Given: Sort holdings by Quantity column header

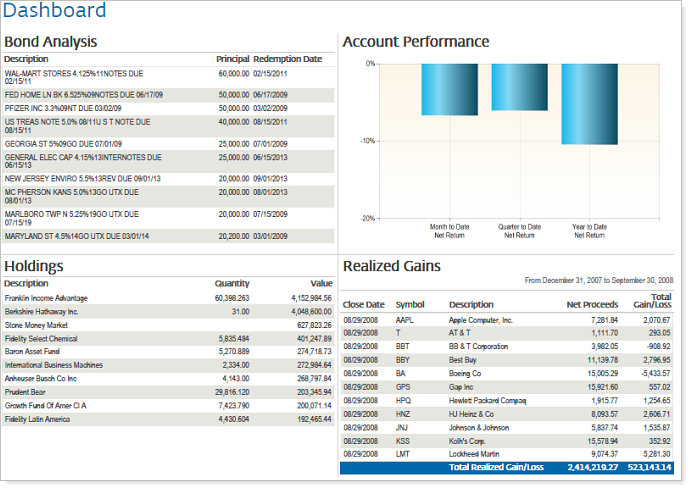Looking at the screenshot, I should [x=232, y=283].
